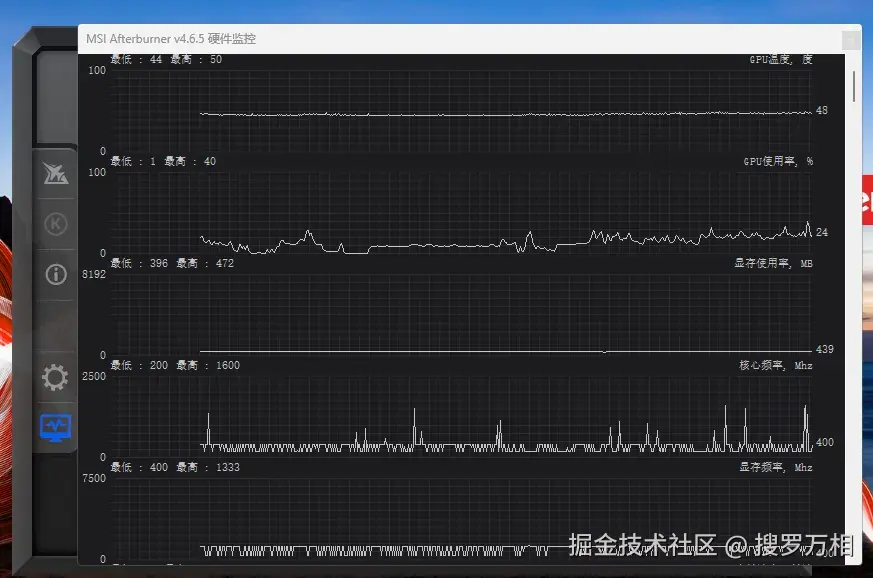Click the '最低 : 44 最高 : 50' readout
This screenshot has height=578, width=873.
click(166, 59)
